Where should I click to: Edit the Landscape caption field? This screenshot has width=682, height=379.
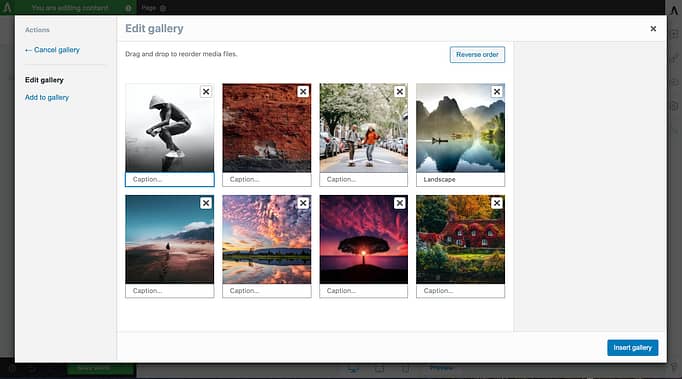pos(461,179)
